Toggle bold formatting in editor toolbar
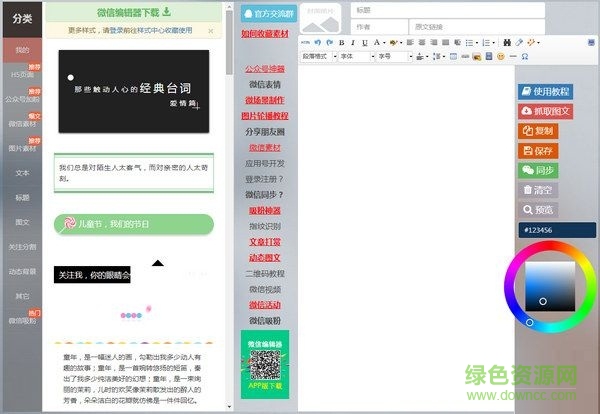This screenshot has height=414, width=600. point(340,43)
